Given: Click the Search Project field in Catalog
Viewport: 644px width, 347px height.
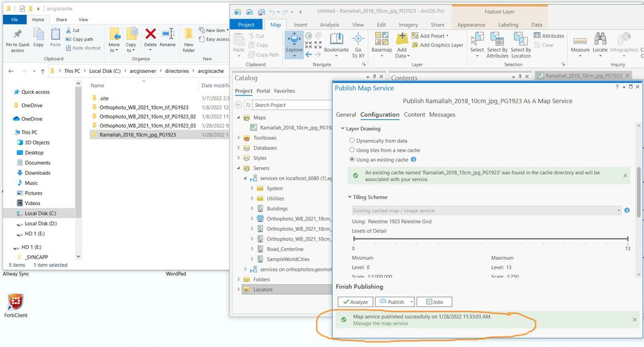Looking at the screenshot, I should click(x=292, y=105).
